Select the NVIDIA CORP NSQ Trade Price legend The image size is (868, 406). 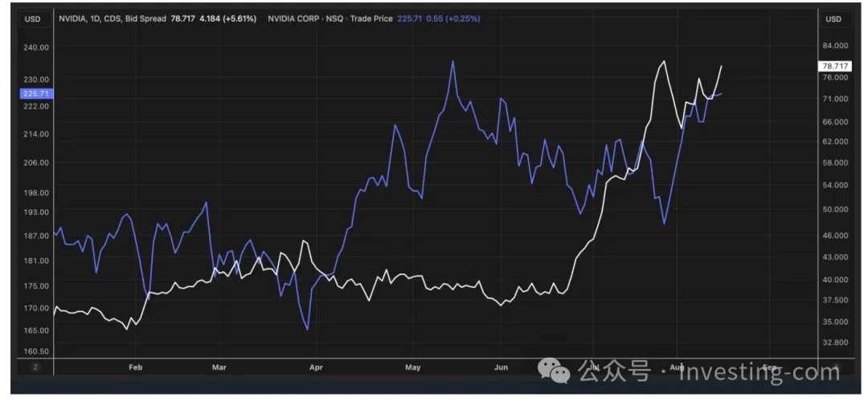[330, 18]
